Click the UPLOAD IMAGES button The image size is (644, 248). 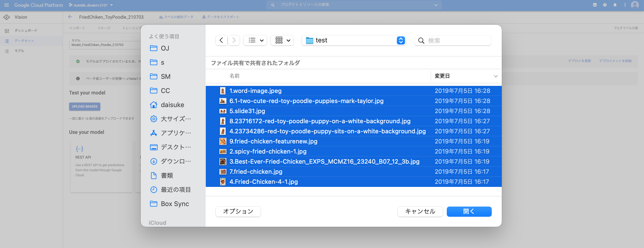[85, 107]
